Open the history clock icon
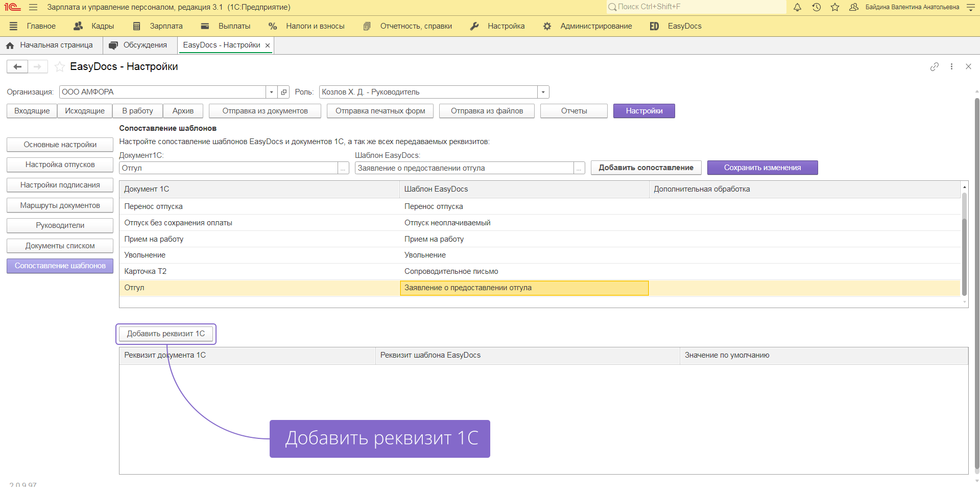Viewport: 980px width, 492px height. tap(816, 7)
